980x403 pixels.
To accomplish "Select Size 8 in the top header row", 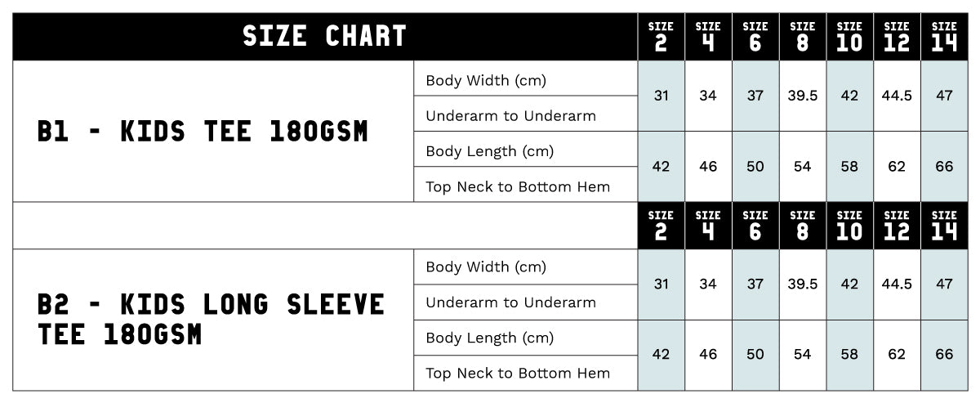I will (802, 37).
